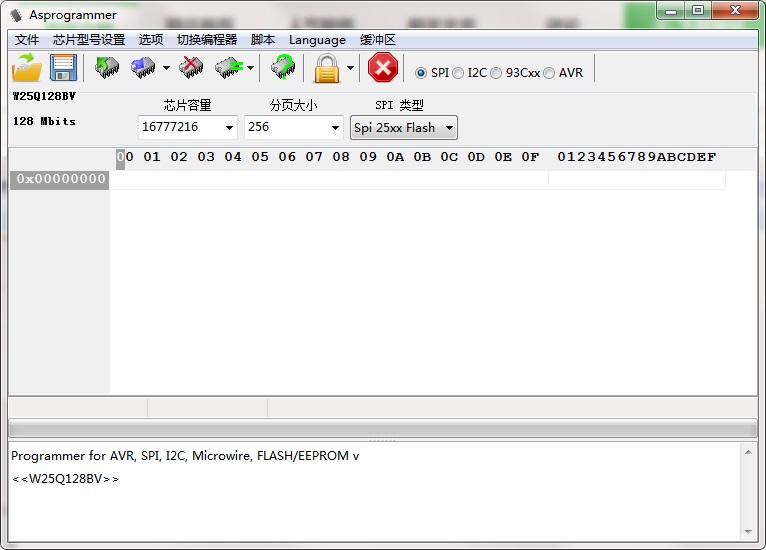Erase chip with the red X chip icon
Image resolution: width=766 pixels, height=550 pixels.
(191, 67)
